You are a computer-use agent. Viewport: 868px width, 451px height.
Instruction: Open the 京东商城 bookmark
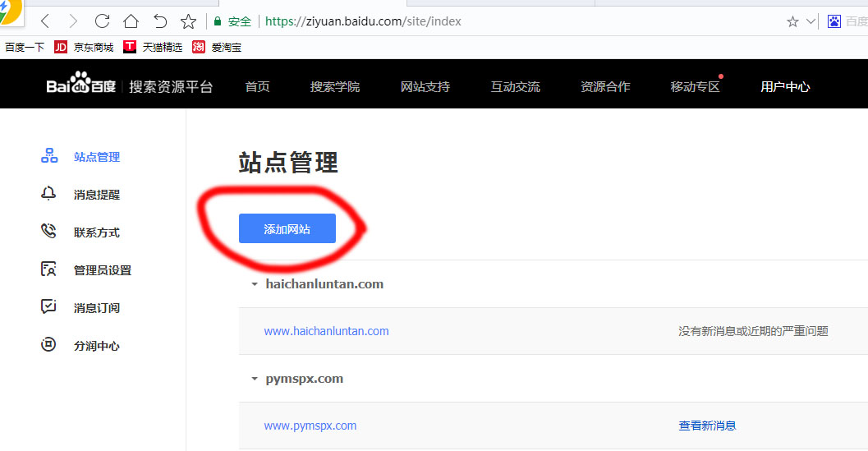pyautogui.click(x=94, y=48)
